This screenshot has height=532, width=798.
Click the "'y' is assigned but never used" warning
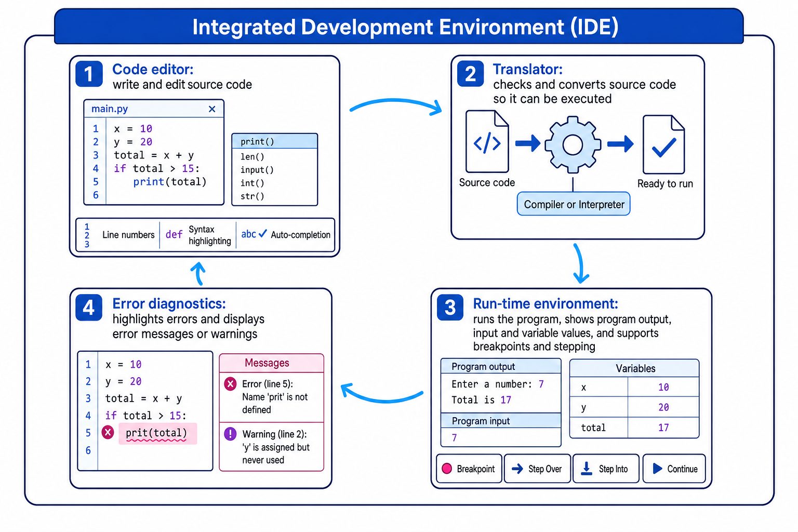click(276, 454)
